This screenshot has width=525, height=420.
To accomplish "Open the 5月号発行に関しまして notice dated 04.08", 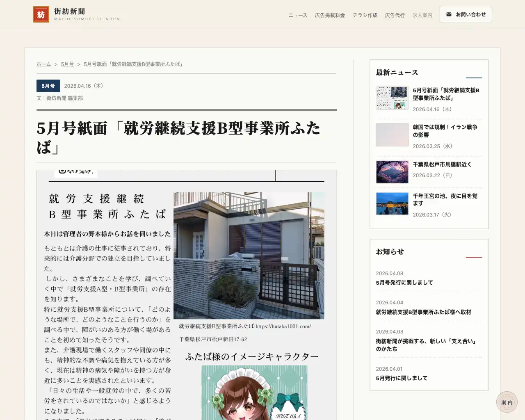I will tap(404, 283).
